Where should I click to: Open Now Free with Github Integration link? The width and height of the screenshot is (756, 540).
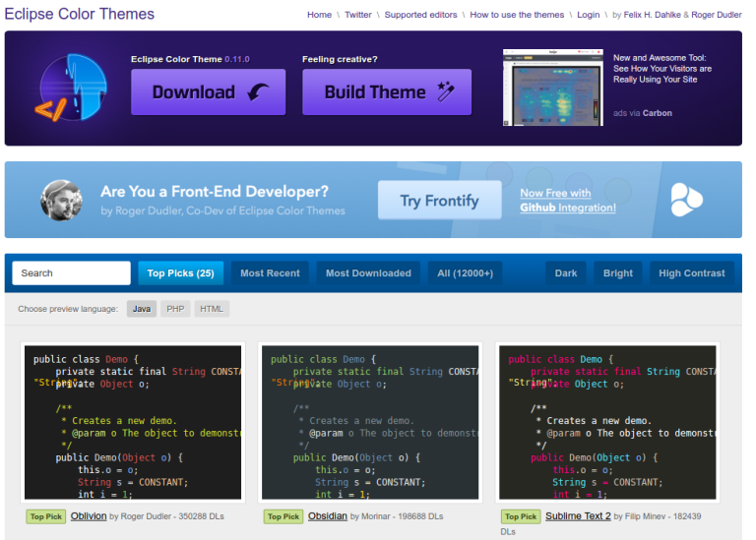pyautogui.click(x=567, y=201)
